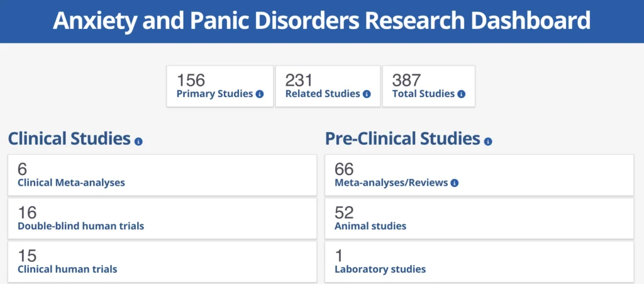
Task: Open the Total Studies link
Action: click(423, 94)
